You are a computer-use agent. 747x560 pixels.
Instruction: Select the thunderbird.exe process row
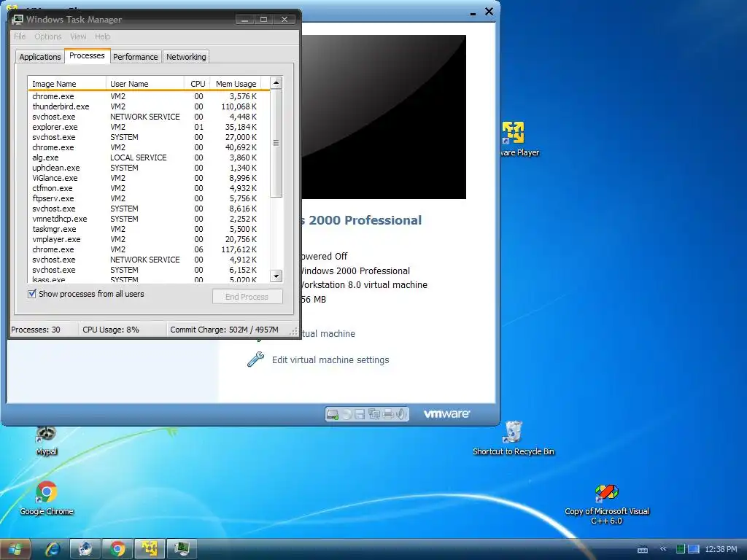pyautogui.click(x=149, y=106)
